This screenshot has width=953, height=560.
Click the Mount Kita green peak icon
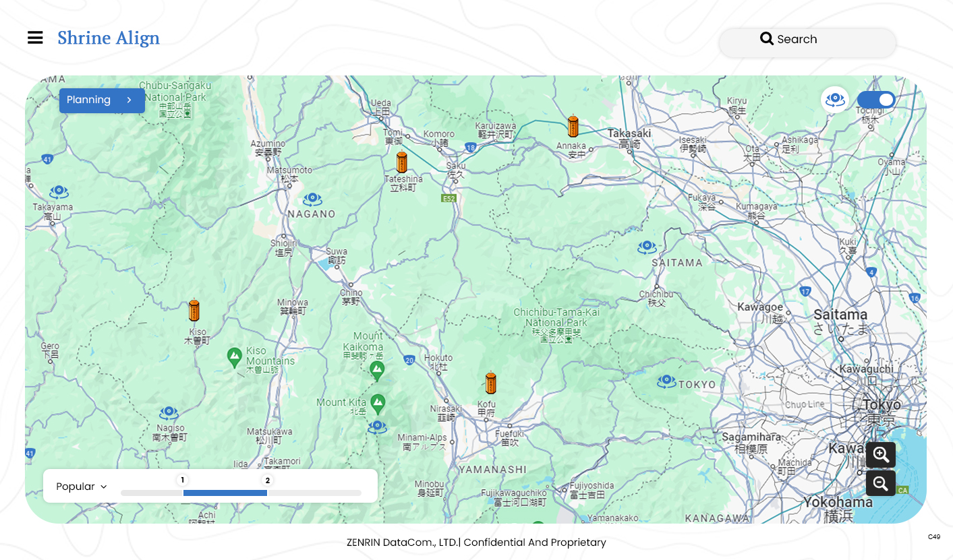point(378,404)
